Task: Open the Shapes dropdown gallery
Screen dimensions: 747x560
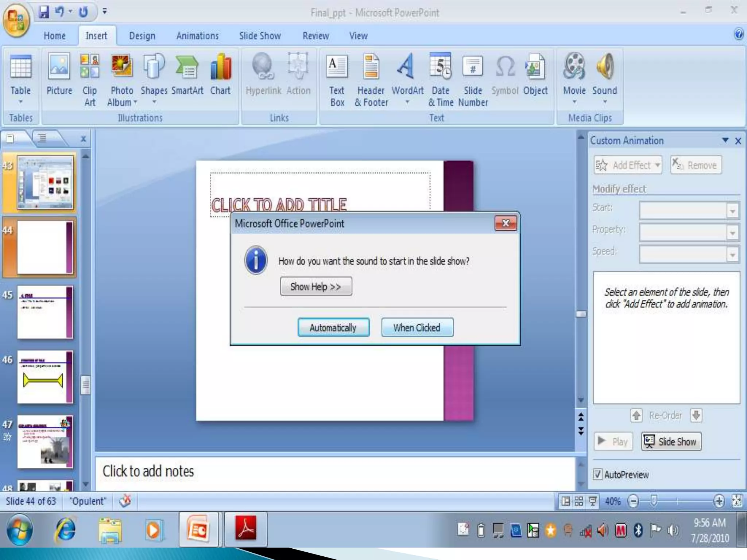Action: click(154, 102)
